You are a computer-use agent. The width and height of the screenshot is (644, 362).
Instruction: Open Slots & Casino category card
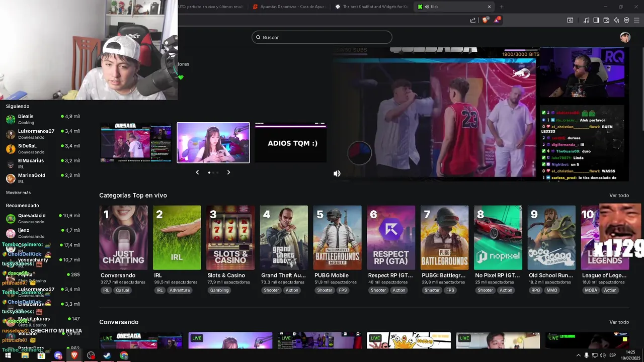click(x=230, y=237)
